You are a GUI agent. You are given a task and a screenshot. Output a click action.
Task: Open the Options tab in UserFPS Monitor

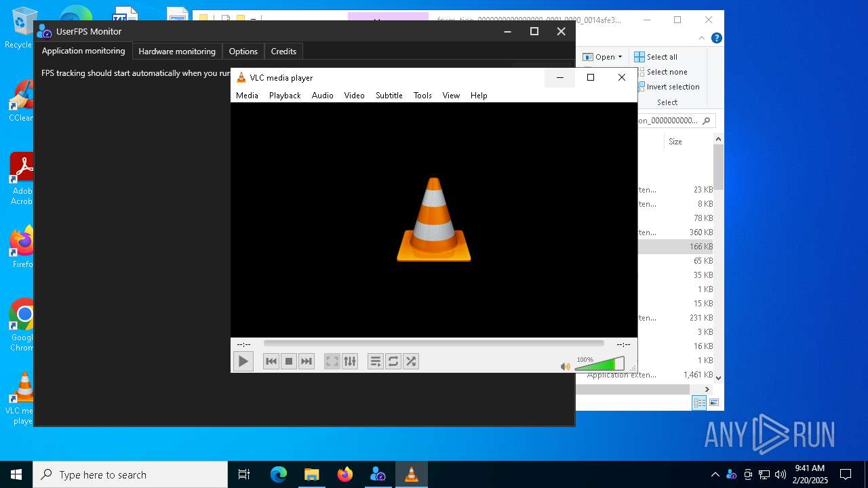(x=243, y=52)
